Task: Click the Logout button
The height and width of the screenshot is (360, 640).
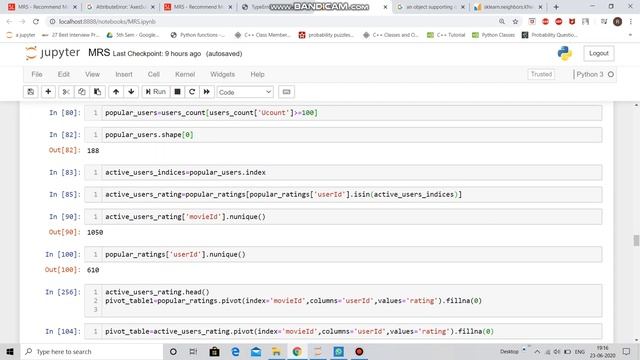Action: click(599, 53)
